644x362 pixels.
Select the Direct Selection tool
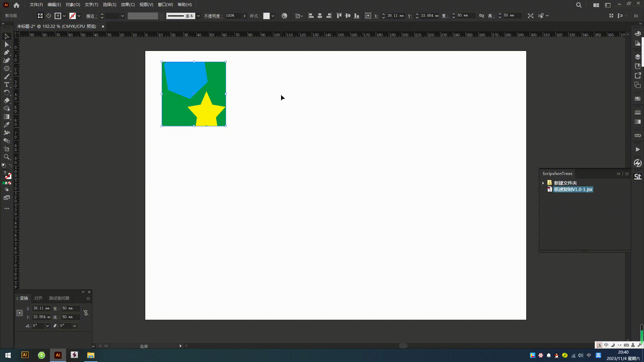[6, 44]
